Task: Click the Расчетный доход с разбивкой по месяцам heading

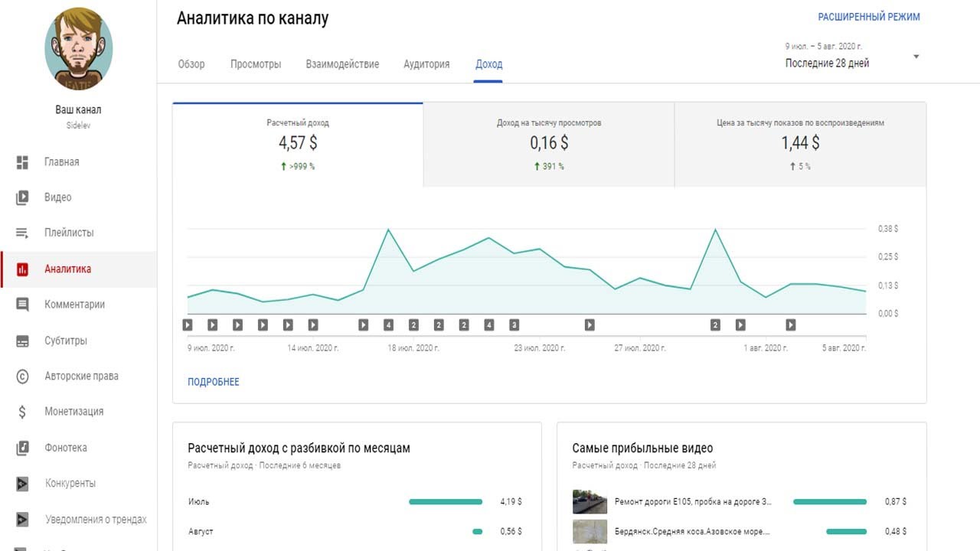Action: [x=299, y=448]
